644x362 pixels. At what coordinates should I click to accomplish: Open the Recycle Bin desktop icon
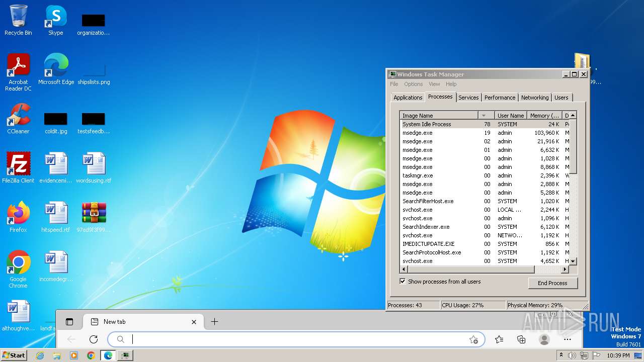click(18, 20)
